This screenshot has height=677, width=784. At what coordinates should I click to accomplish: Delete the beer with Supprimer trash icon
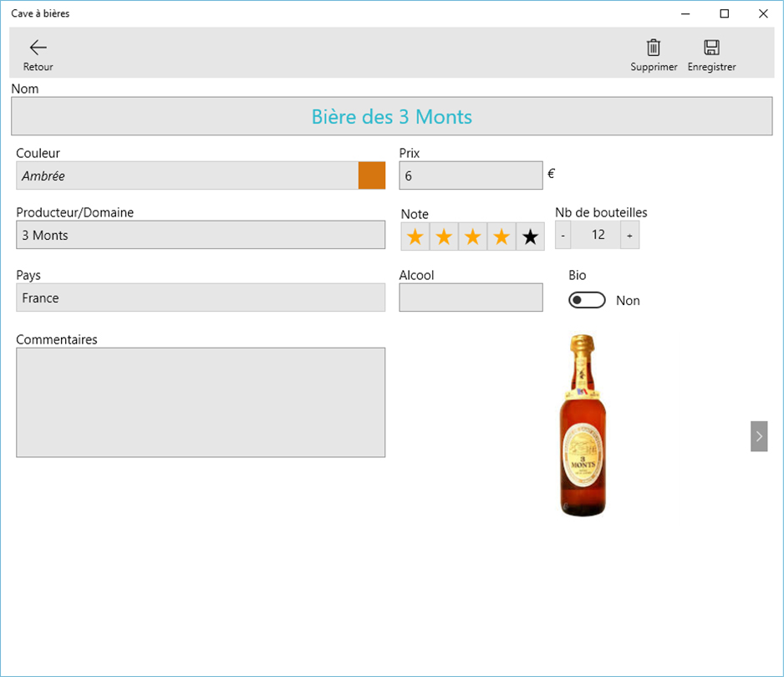(654, 54)
